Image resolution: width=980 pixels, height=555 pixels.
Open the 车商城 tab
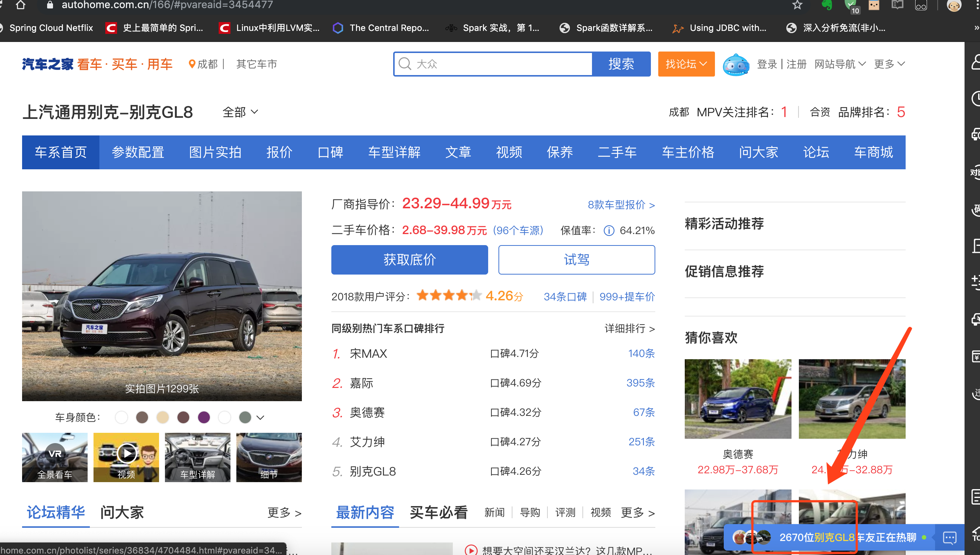click(x=873, y=152)
